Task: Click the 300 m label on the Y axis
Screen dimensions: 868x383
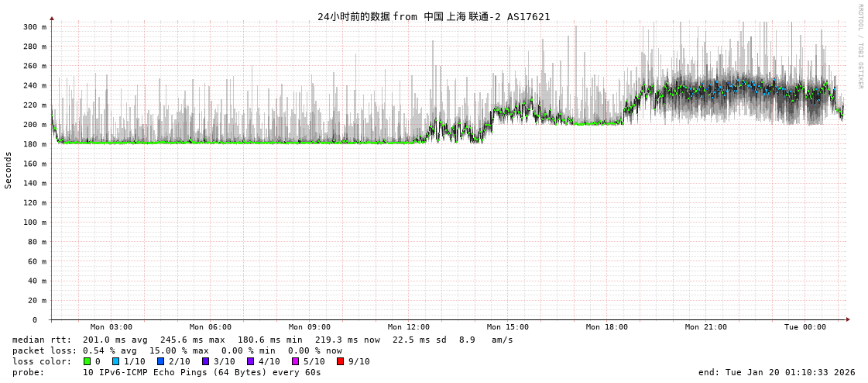Action: (x=34, y=27)
